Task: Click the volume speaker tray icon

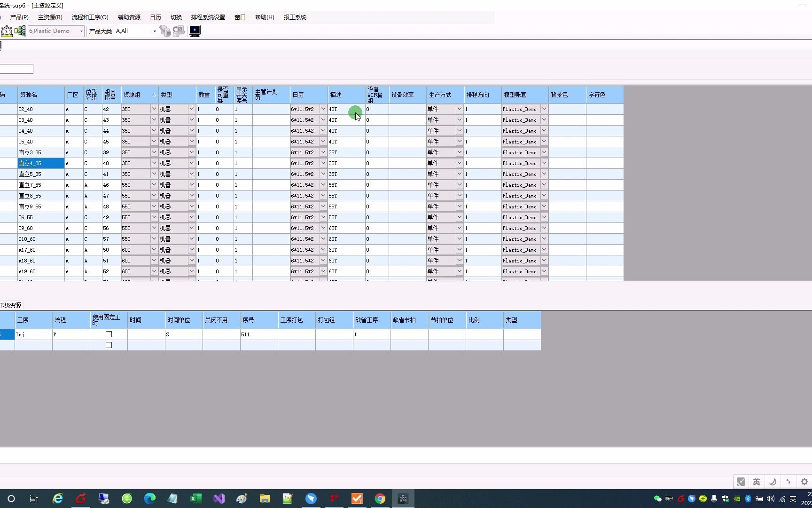Action: click(x=770, y=499)
